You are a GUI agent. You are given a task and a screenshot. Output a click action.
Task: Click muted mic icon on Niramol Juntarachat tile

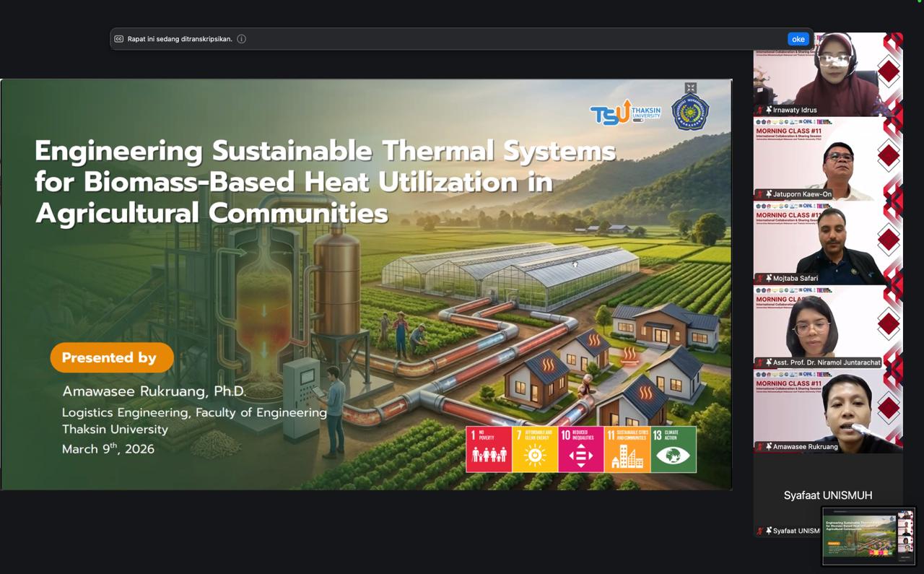(x=759, y=362)
